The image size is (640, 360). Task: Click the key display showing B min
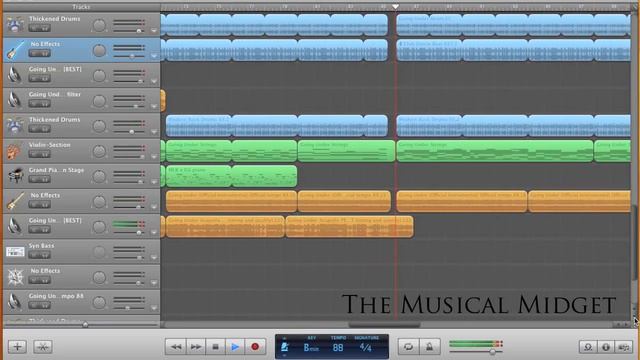tap(311, 348)
